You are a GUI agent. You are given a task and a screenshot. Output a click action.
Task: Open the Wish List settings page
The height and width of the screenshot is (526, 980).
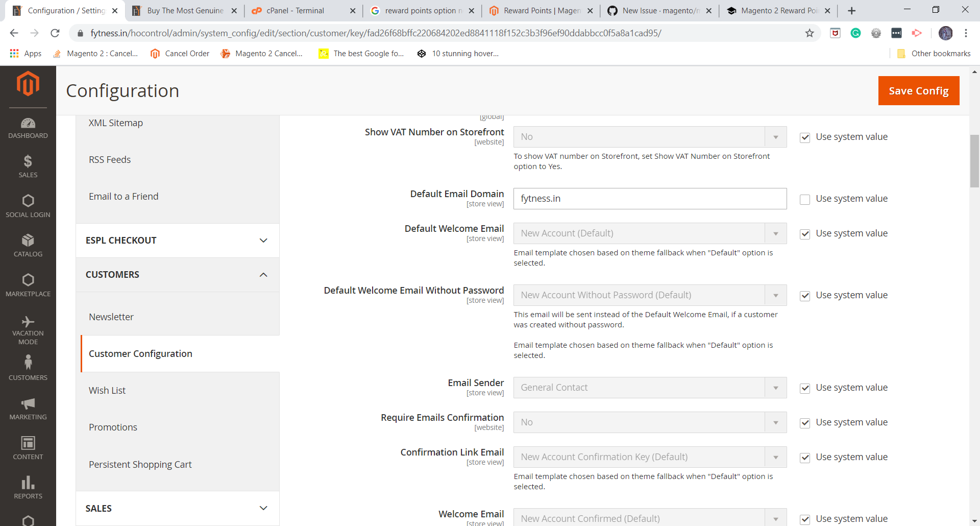[x=107, y=390]
